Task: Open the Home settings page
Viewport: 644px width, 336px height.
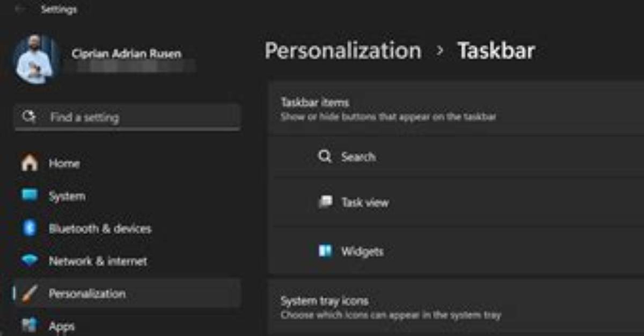Action: tap(127, 163)
